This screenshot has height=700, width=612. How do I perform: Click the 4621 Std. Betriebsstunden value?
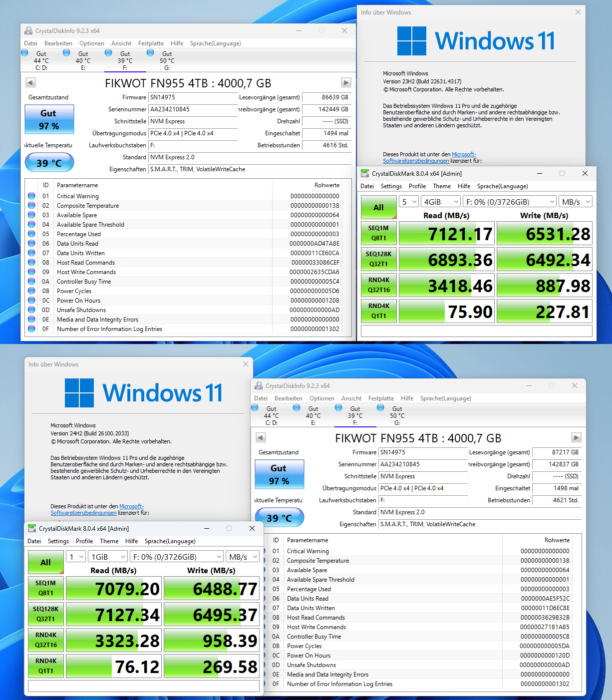pos(557,500)
